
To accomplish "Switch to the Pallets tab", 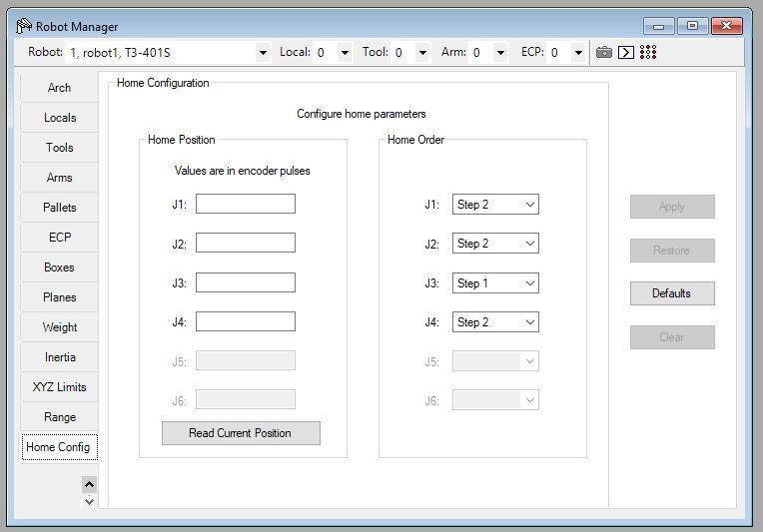I will 59,208.
